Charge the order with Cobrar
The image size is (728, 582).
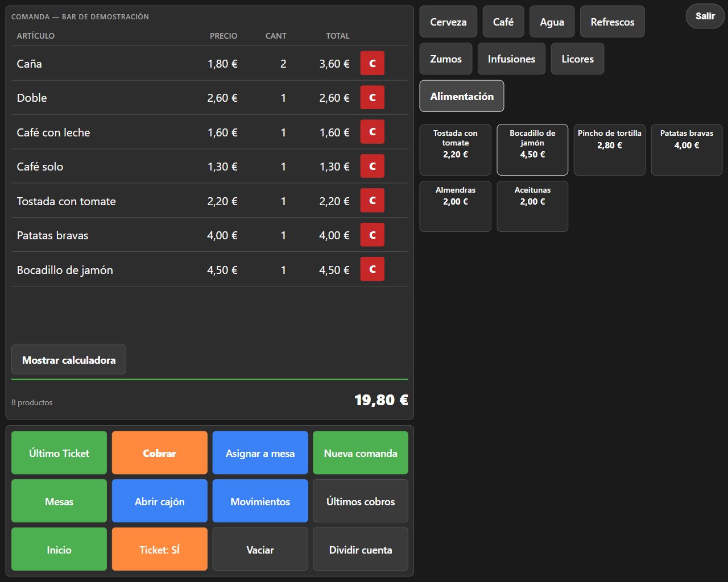[x=160, y=452]
